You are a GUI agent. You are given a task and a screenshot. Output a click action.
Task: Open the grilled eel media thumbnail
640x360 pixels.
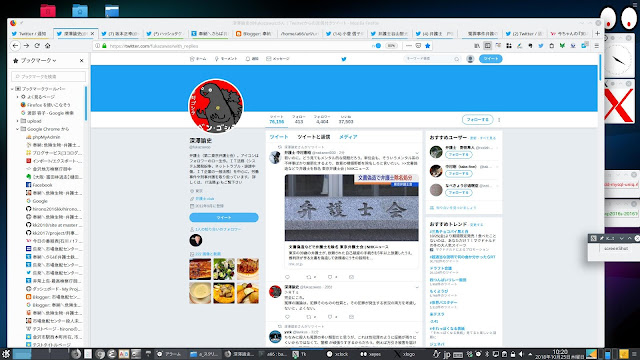200,269
